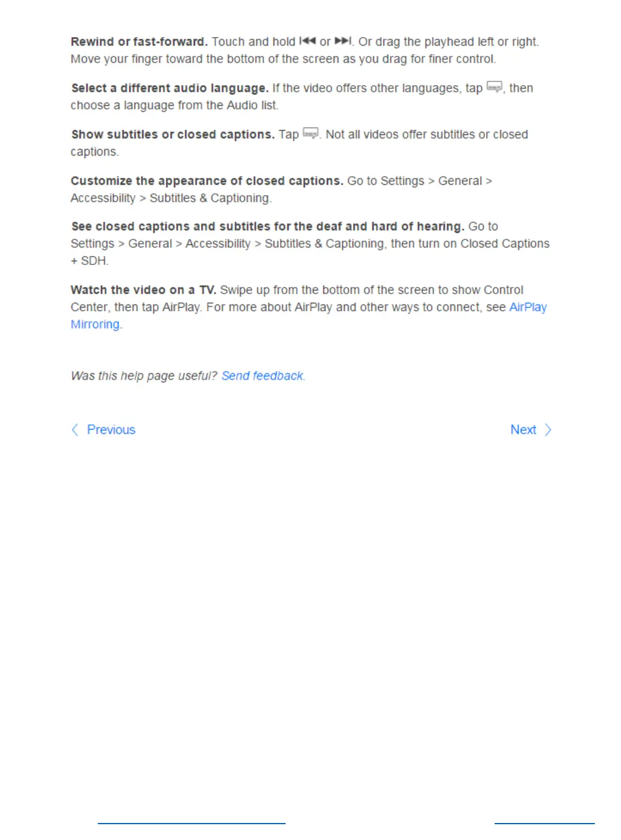Screen dimensions: 621x840
Task: Go to the Next page
Action: pos(523,430)
